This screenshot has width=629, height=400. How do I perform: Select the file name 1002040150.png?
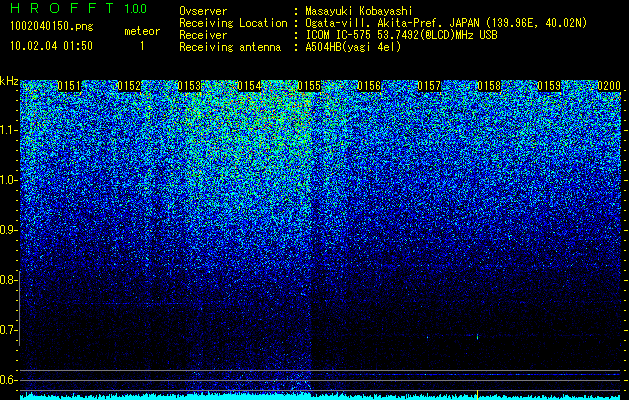(52, 27)
